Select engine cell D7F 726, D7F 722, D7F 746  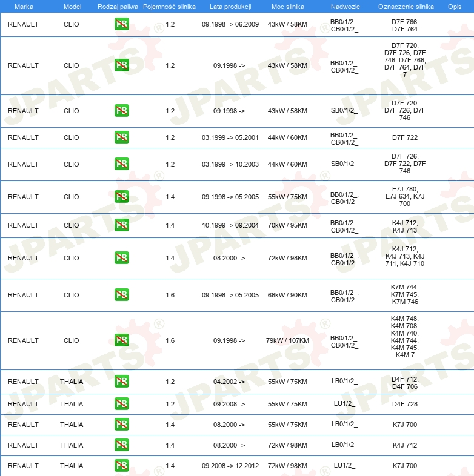click(x=405, y=164)
